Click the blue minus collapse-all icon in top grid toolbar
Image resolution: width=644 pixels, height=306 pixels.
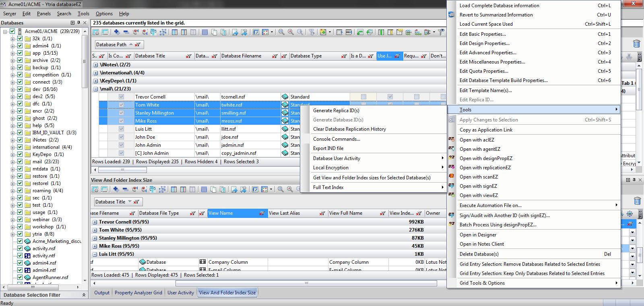click(126, 32)
